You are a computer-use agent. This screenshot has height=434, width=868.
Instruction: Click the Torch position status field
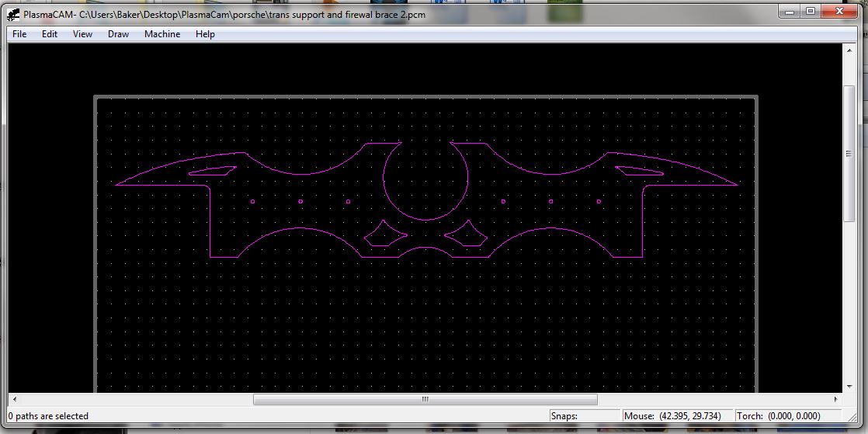pos(787,416)
